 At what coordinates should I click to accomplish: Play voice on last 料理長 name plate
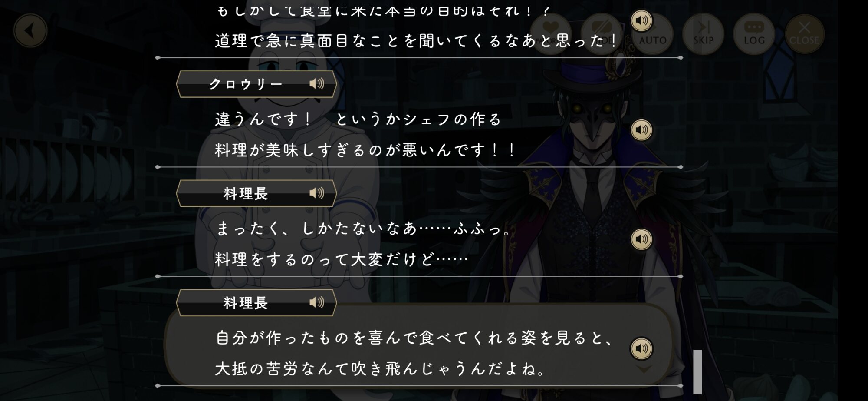tap(317, 303)
